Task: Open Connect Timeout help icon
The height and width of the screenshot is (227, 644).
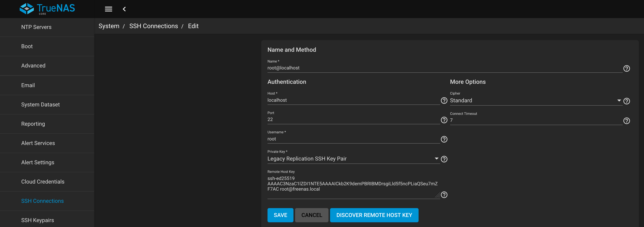Action: pos(626,121)
